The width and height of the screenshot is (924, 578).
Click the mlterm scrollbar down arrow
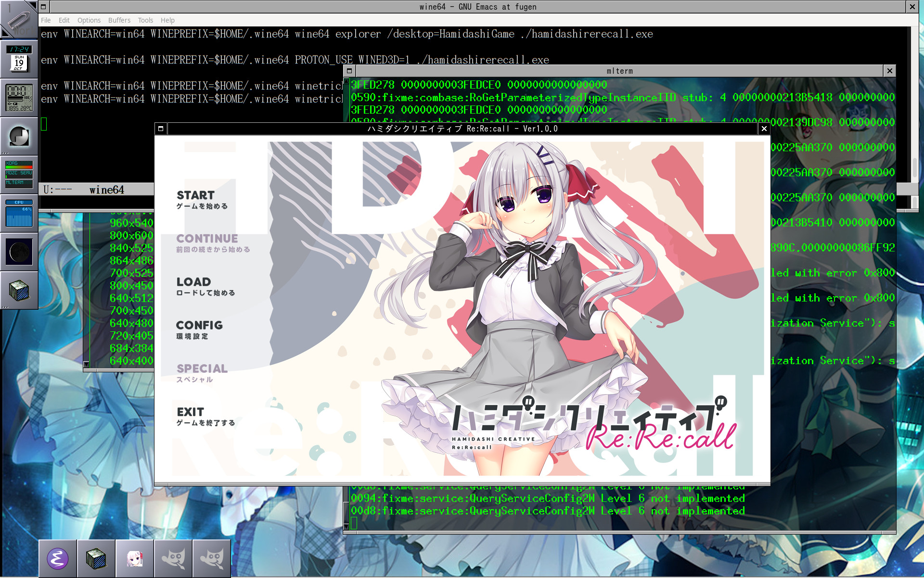click(346, 526)
